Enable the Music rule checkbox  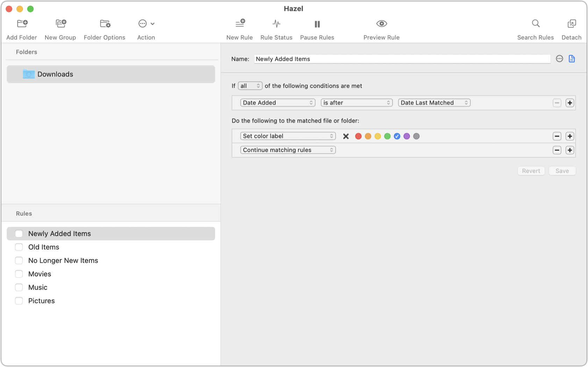(19, 287)
